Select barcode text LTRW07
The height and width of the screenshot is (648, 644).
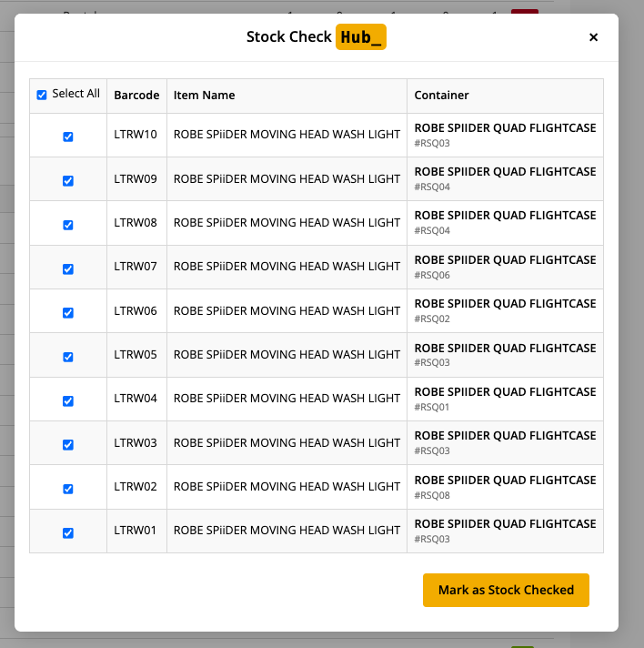[136, 266]
